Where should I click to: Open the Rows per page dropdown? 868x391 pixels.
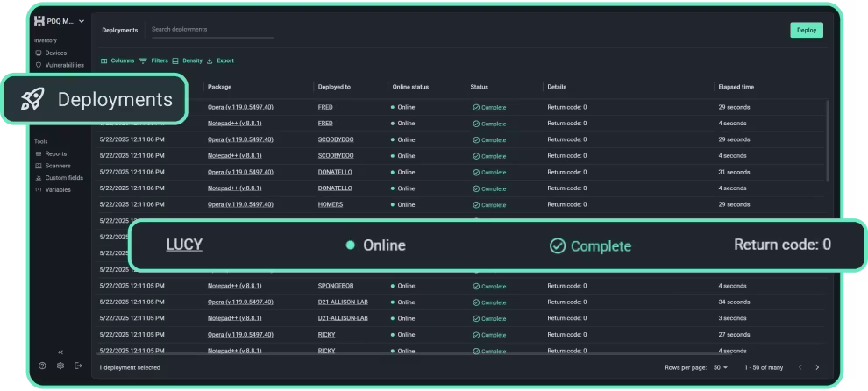pyautogui.click(x=722, y=367)
